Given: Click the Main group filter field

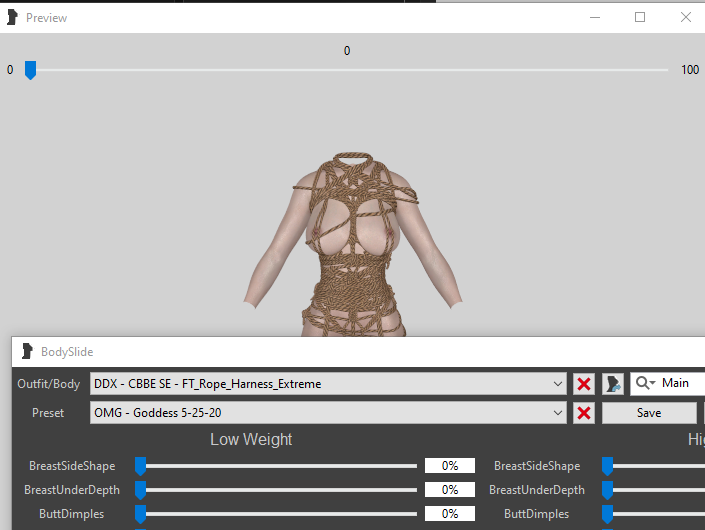Looking at the screenshot, I should 668,383.
